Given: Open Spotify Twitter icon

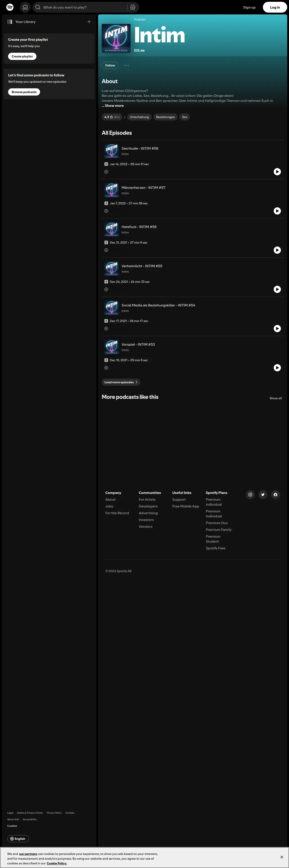Looking at the screenshot, I should [263, 495].
